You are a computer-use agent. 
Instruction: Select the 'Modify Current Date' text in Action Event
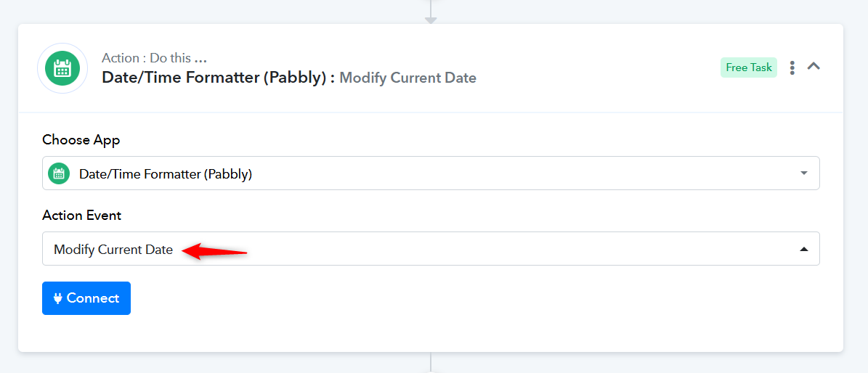point(113,250)
